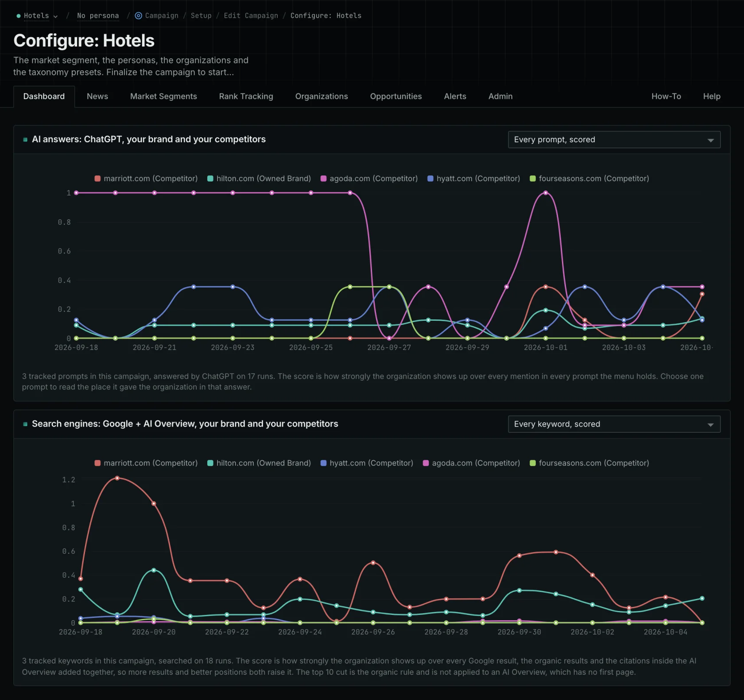Click the 'AI answers: ChatGPT' panel title
Screen dimensions: 744x700
pos(149,139)
